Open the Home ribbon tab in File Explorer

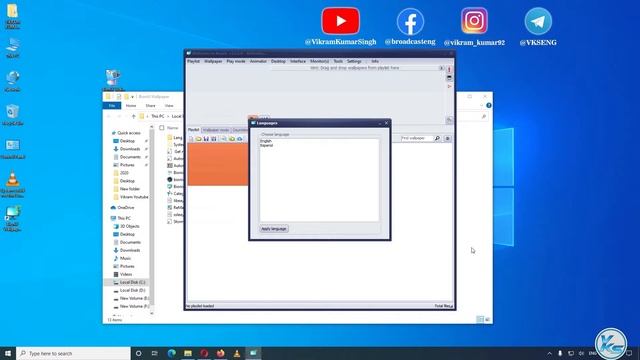click(x=131, y=106)
